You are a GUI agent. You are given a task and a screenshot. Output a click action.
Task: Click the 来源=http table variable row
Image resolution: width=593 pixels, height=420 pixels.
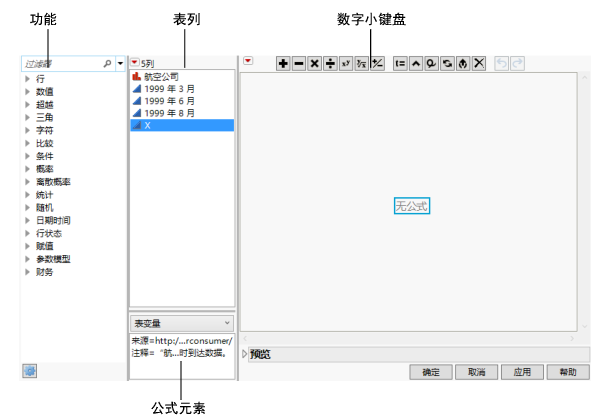(182, 341)
